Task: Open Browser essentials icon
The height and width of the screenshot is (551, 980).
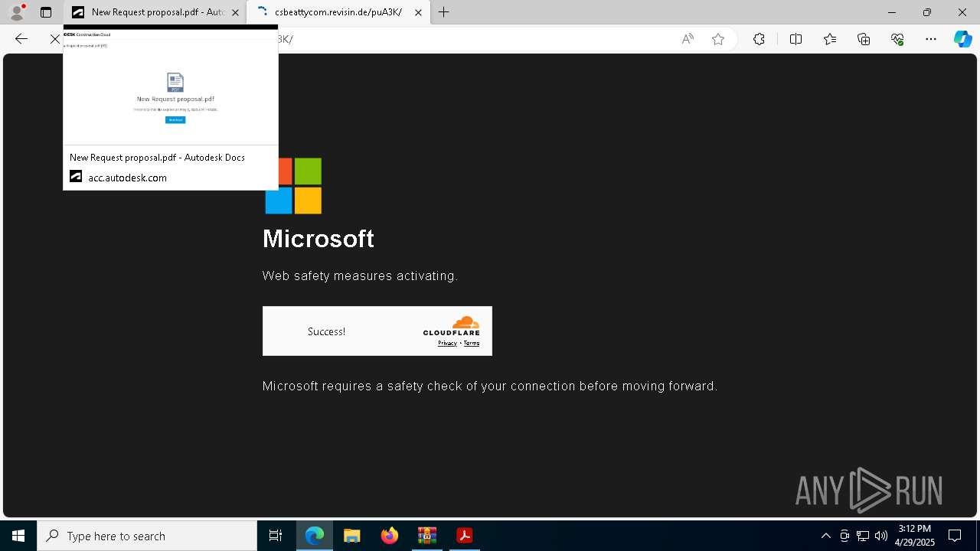Action: pyautogui.click(x=897, y=39)
